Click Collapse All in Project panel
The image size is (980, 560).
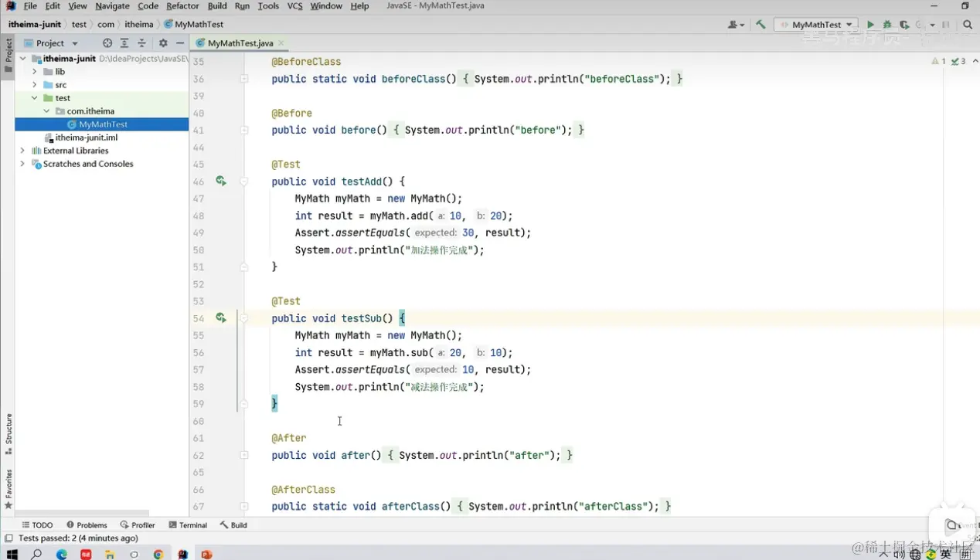(141, 43)
